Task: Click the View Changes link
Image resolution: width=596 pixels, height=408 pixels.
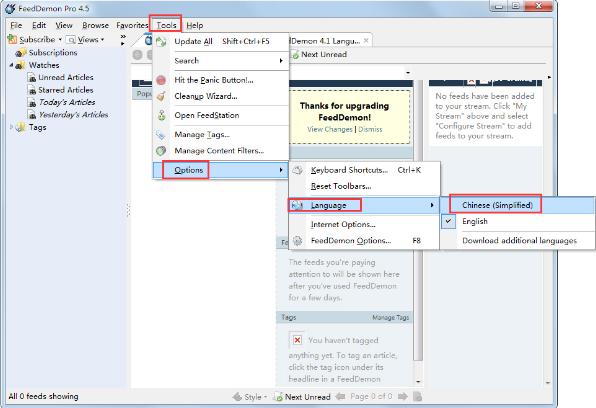Action: click(x=330, y=129)
